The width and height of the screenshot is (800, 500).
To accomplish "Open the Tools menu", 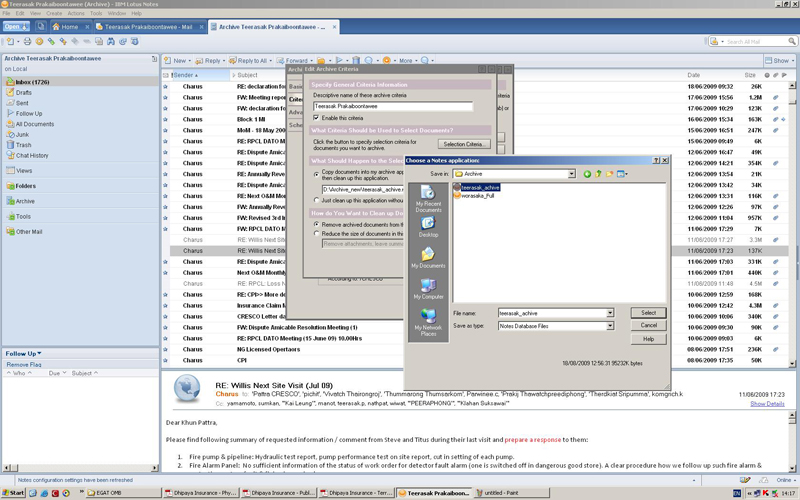I will pos(96,13).
